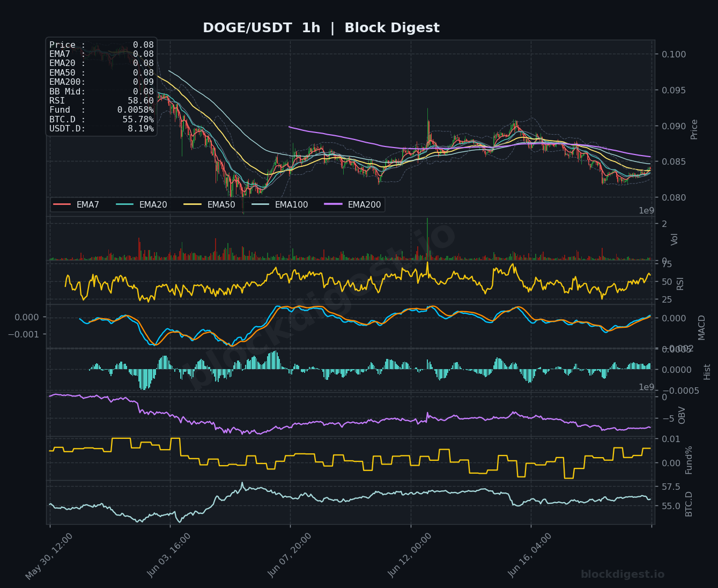Click the blockdigest.io footer text
Viewport: 718px width, 588px height.
pyautogui.click(x=623, y=575)
